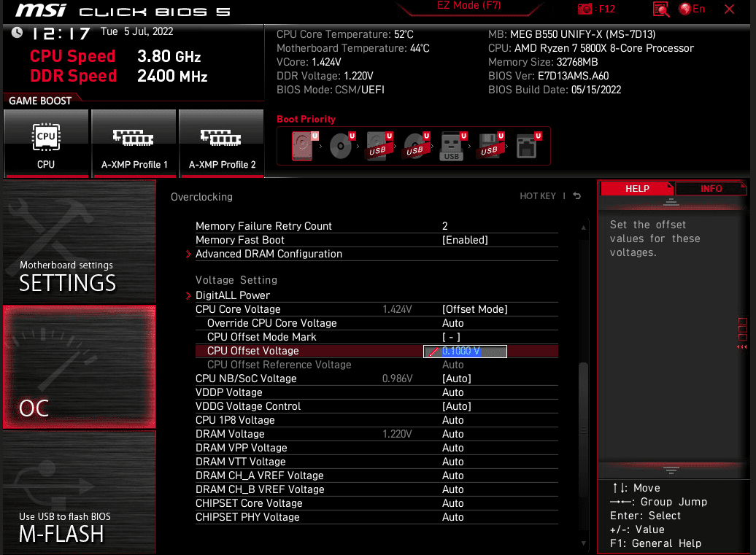Close the BIOS with the X icon
Image resolution: width=756 pixels, height=555 pixels.
[x=730, y=9]
